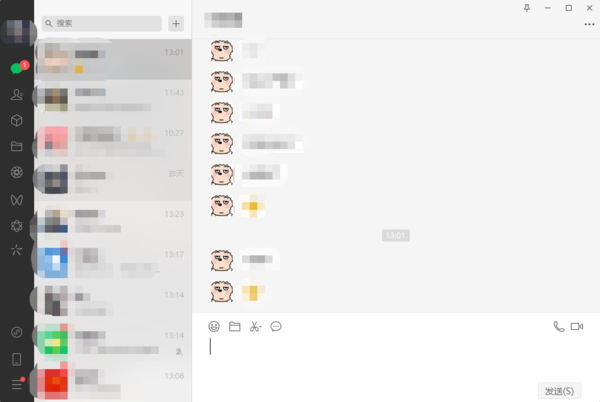The height and width of the screenshot is (402, 600).
Task: Click the 发送(S) send button
Action: 559,391
